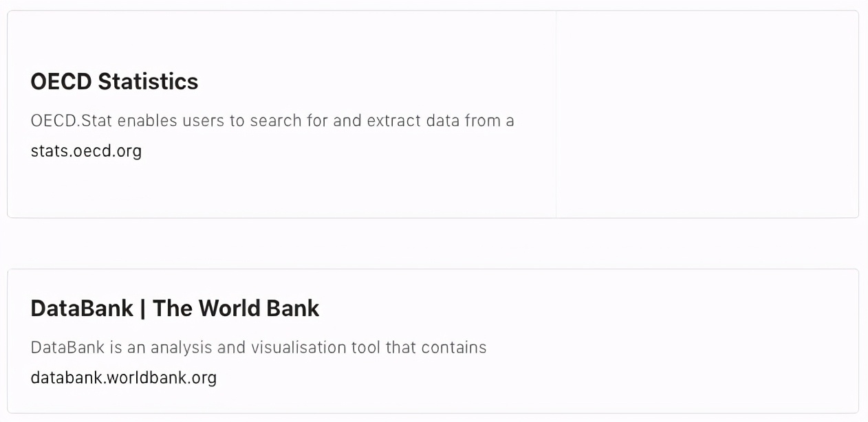
Task: Click the DataBank analysis tool description
Action: click(258, 348)
